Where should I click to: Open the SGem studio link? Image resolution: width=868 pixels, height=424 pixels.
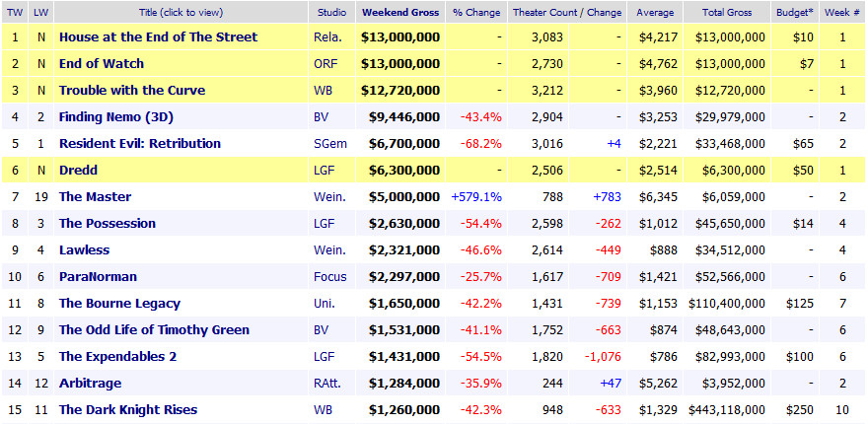330,143
